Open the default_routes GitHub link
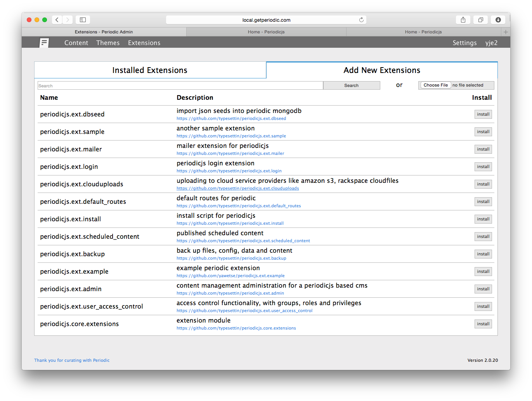 [239, 206]
